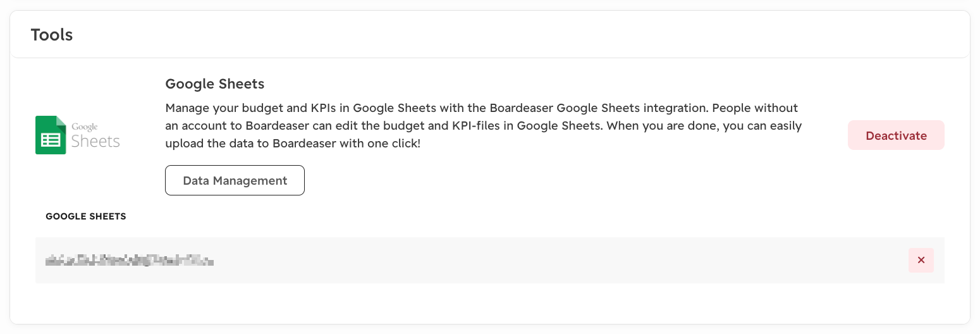Click the integration description paragraph
Viewport: 980px width, 334px height.
tap(484, 126)
